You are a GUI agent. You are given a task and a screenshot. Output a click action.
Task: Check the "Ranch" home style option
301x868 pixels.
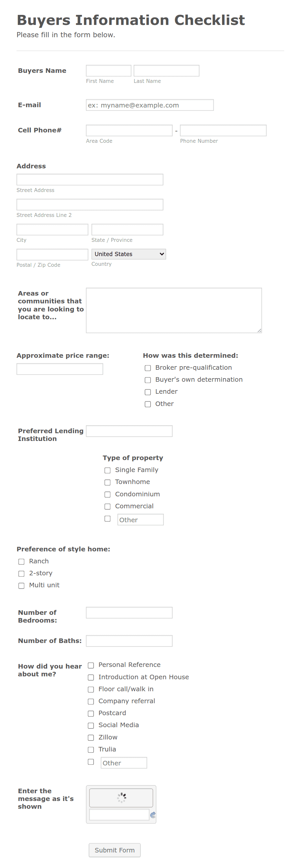point(21,562)
